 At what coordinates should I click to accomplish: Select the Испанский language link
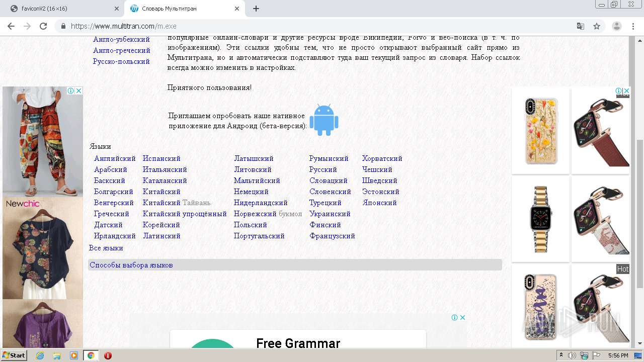coord(162,158)
